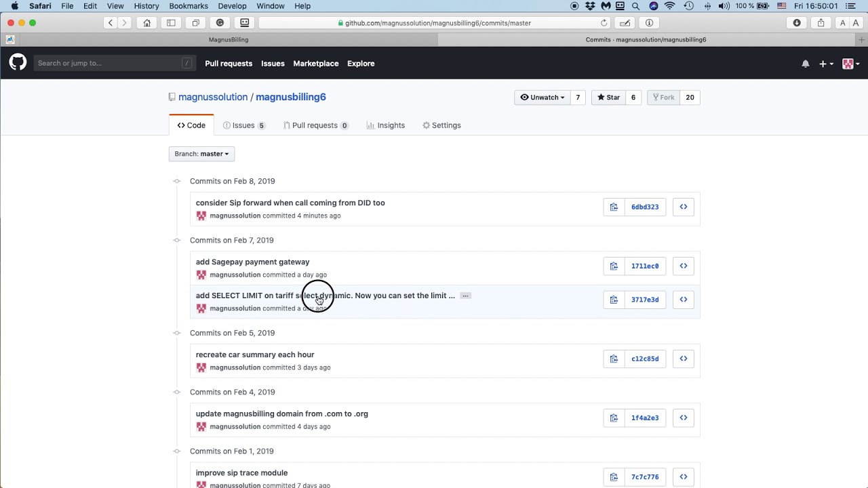Open commit hash 6dbd323
Image resolution: width=868 pixels, height=488 pixels.
[645, 207]
